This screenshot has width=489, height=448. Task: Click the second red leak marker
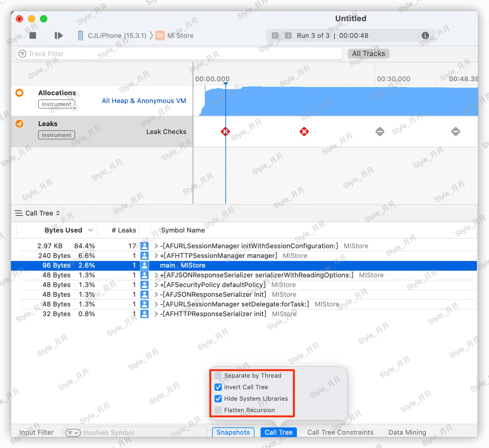point(304,132)
